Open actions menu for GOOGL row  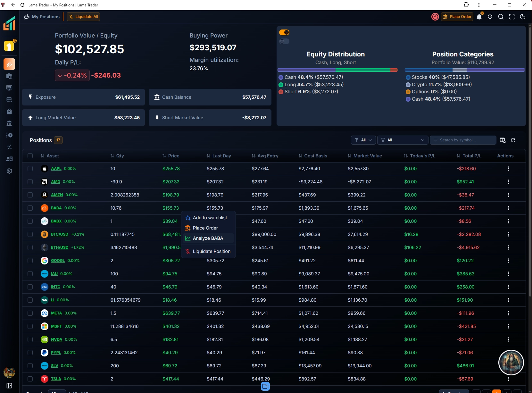click(509, 261)
